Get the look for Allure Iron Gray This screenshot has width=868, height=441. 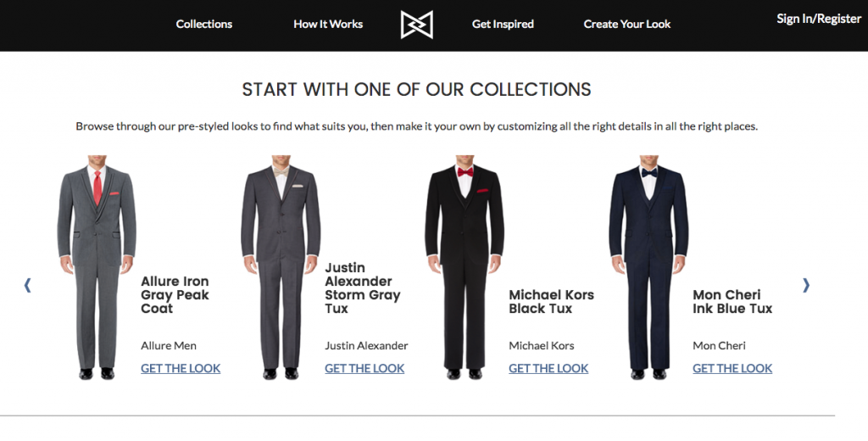[181, 369]
